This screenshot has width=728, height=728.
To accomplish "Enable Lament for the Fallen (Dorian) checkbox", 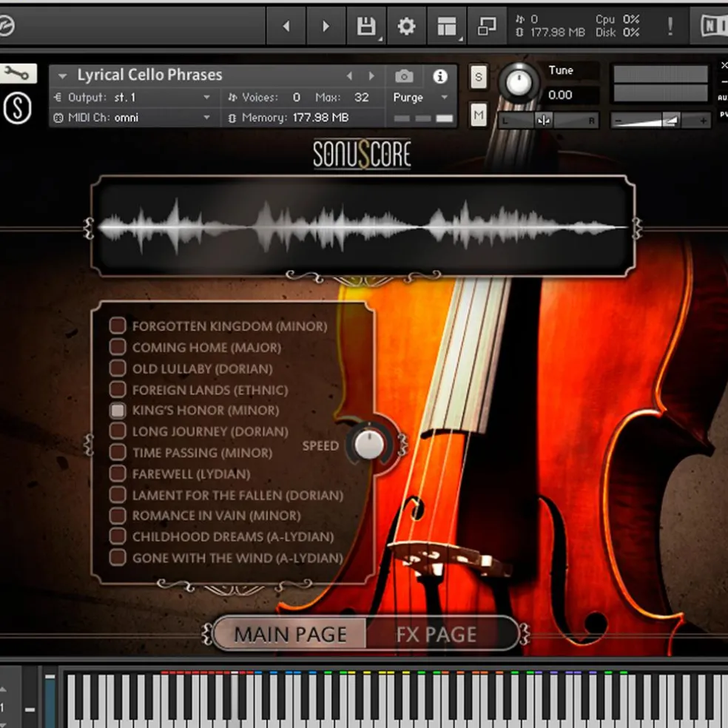I will coord(118,494).
